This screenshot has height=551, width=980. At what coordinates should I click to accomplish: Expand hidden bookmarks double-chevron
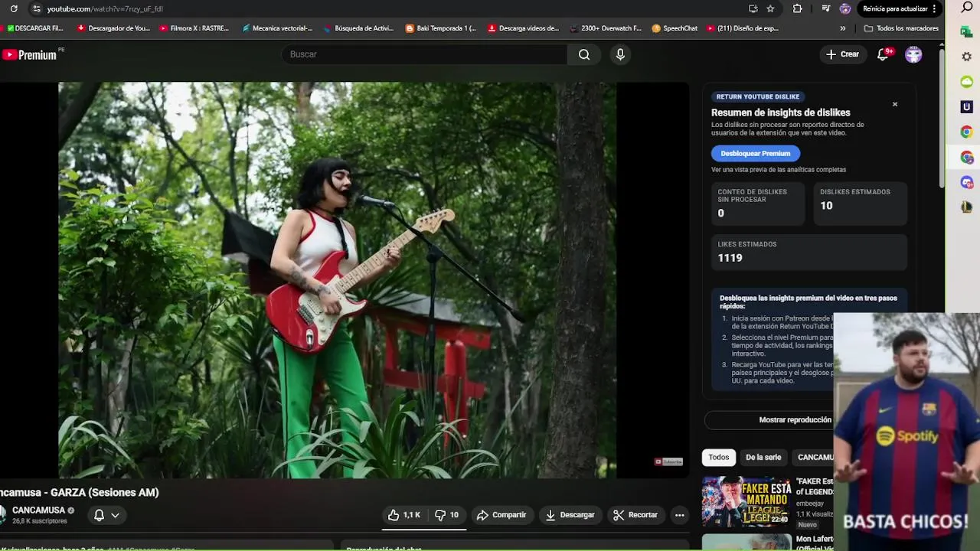[843, 28]
